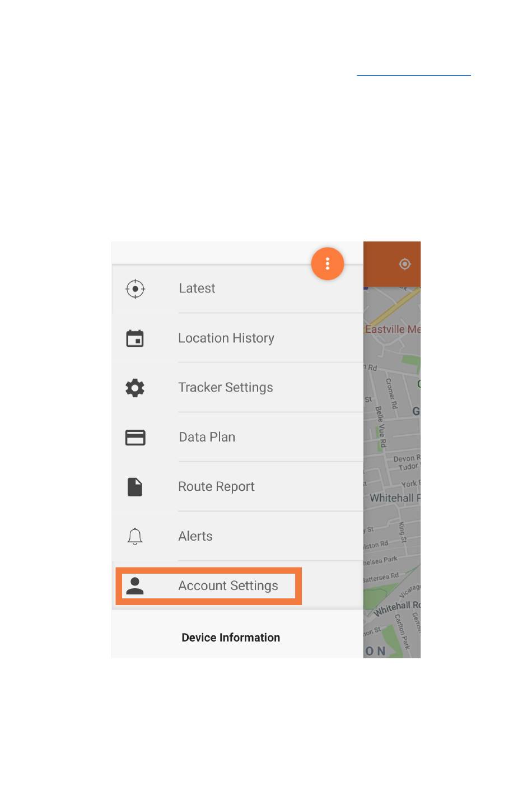Select Data Plan in the side menu

pos(237,437)
